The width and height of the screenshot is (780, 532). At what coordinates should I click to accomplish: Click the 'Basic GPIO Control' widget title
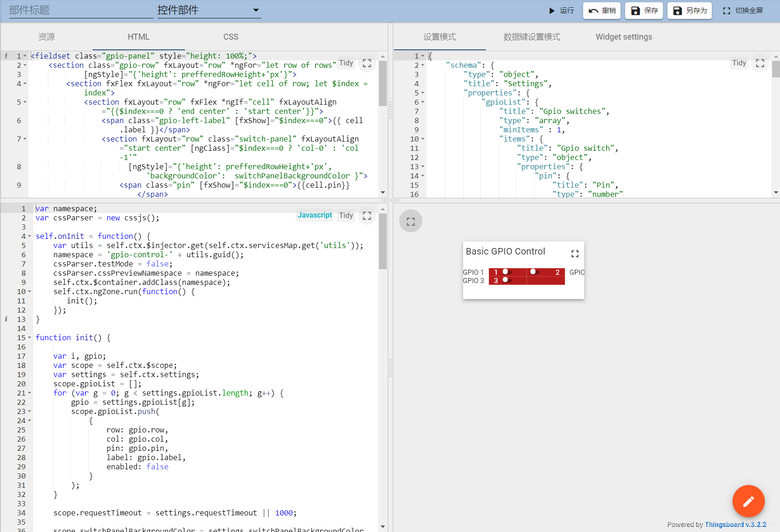click(x=505, y=251)
